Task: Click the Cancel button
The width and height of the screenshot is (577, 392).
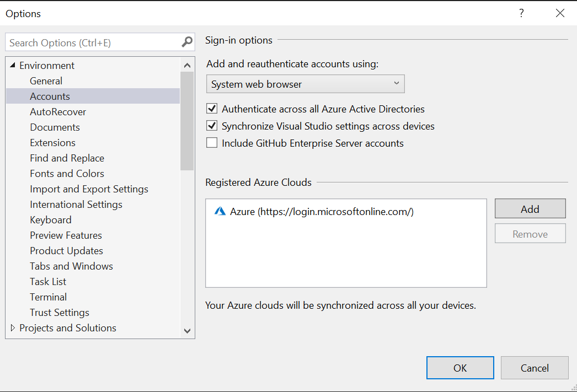Action: click(534, 368)
